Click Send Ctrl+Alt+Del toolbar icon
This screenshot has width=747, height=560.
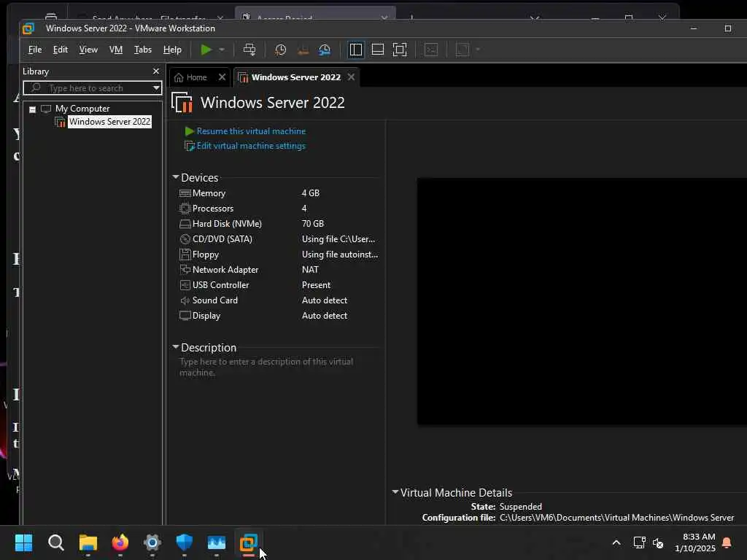[249, 50]
